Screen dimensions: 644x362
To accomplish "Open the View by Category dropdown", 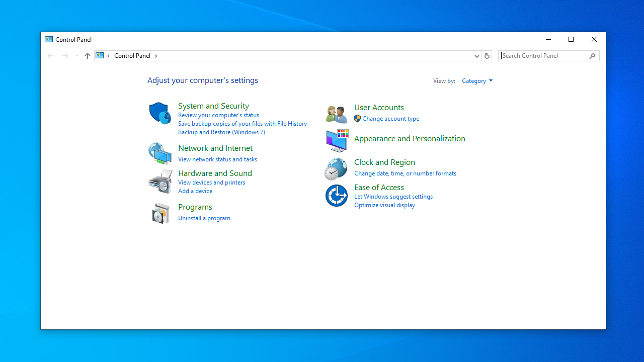I will tap(477, 81).
